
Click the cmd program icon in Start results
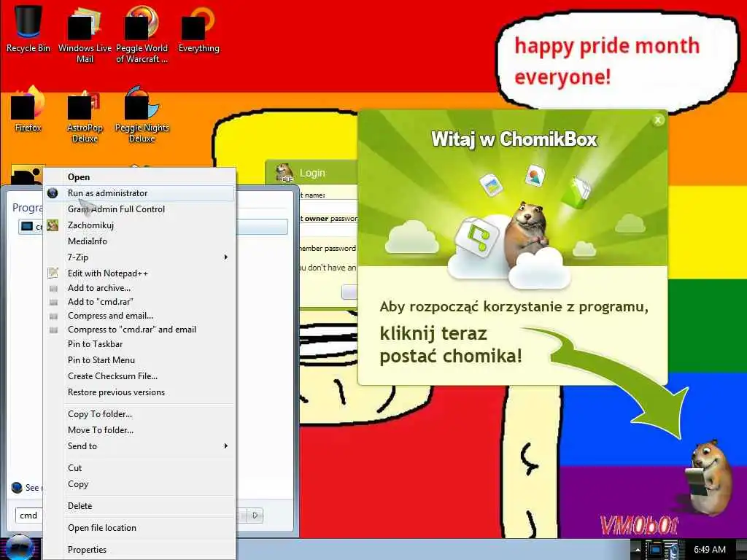coord(27,226)
